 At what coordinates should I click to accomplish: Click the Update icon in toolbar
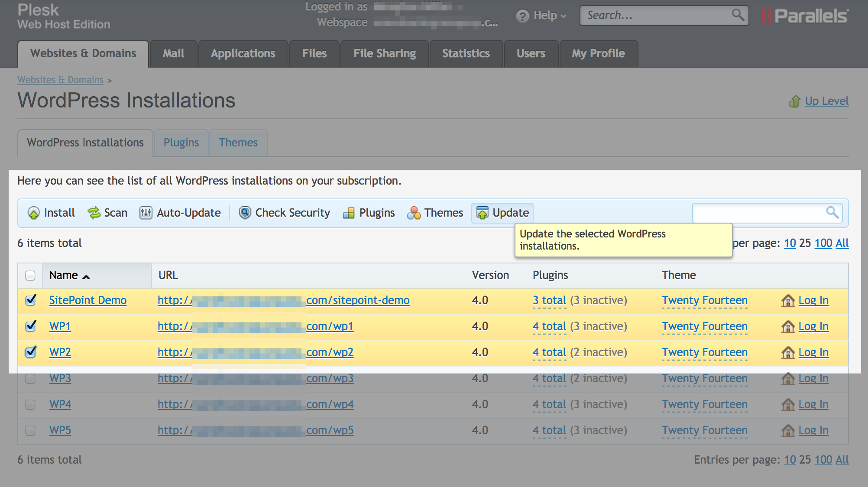point(482,213)
